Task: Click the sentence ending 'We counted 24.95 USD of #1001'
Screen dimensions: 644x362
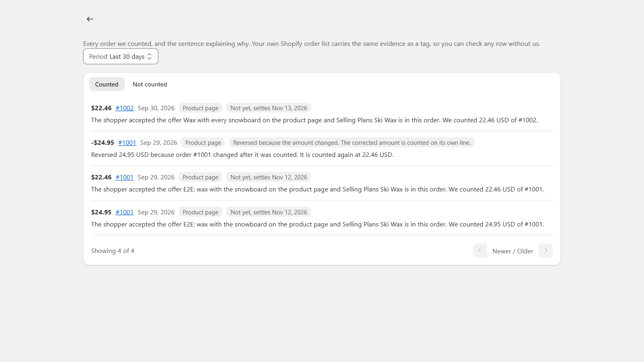Action: coord(318,224)
